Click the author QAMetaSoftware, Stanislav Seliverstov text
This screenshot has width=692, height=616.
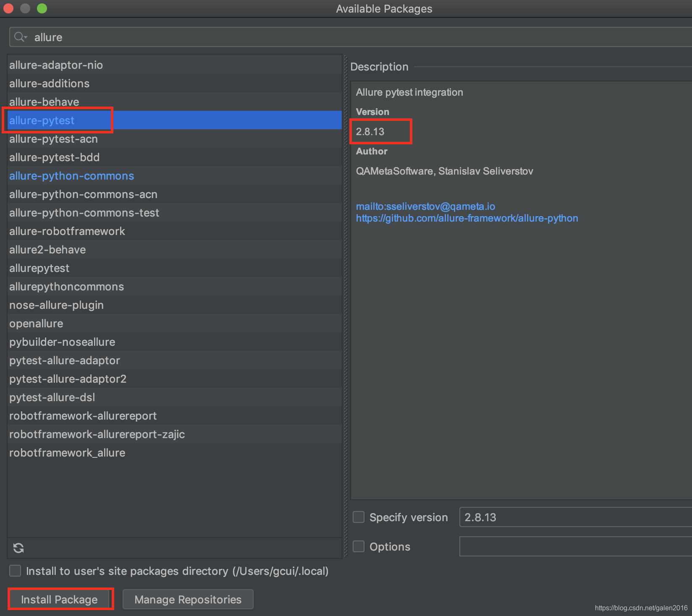click(444, 171)
